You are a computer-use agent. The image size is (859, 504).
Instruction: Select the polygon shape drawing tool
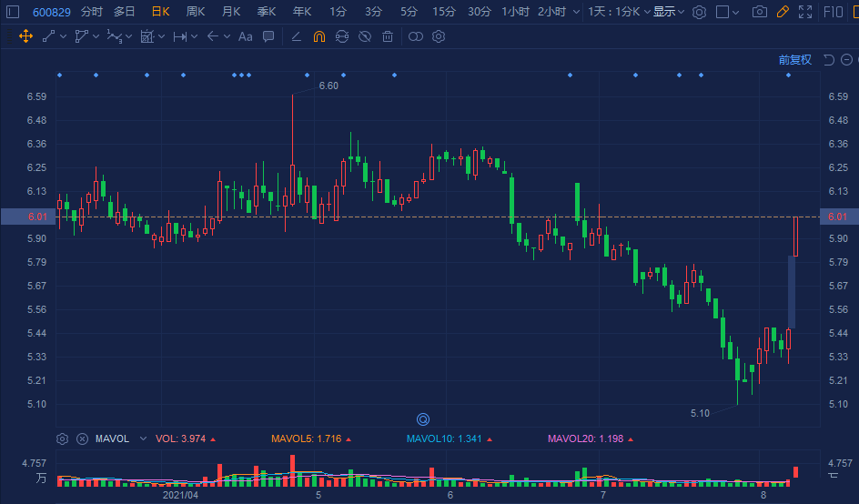coord(82,36)
